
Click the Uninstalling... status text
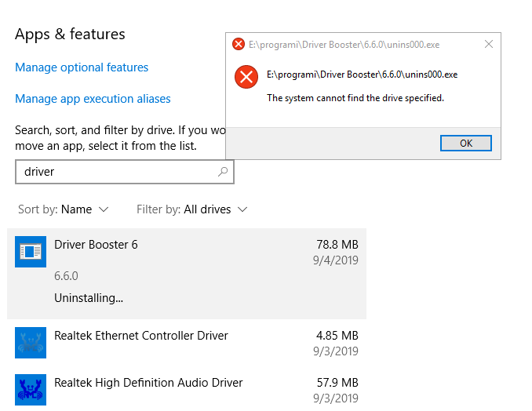(89, 298)
